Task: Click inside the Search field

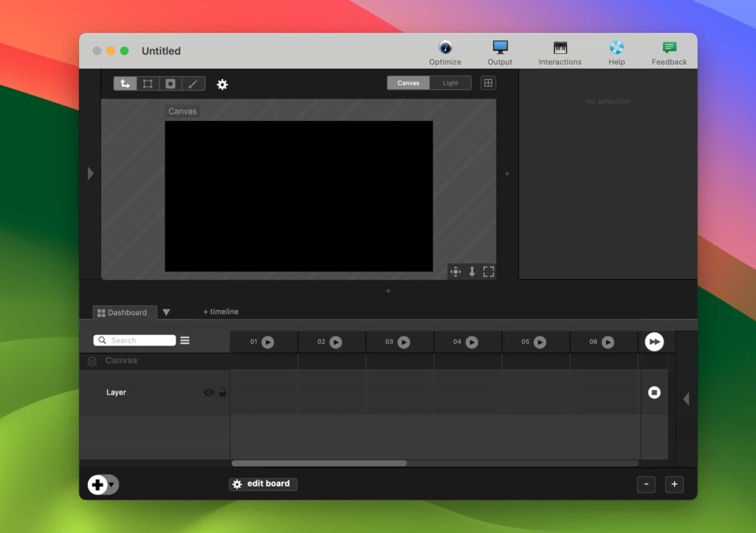Action: (x=137, y=340)
